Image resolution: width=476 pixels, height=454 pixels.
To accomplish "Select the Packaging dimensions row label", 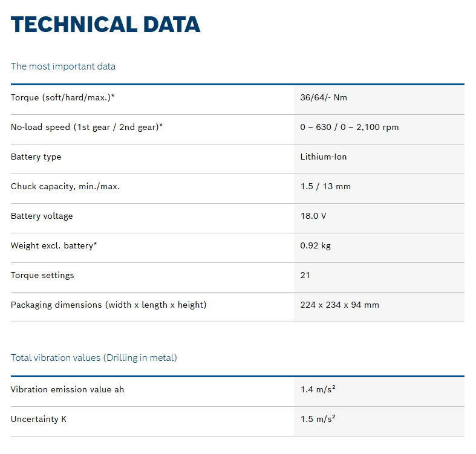I will click(x=108, y=305).
